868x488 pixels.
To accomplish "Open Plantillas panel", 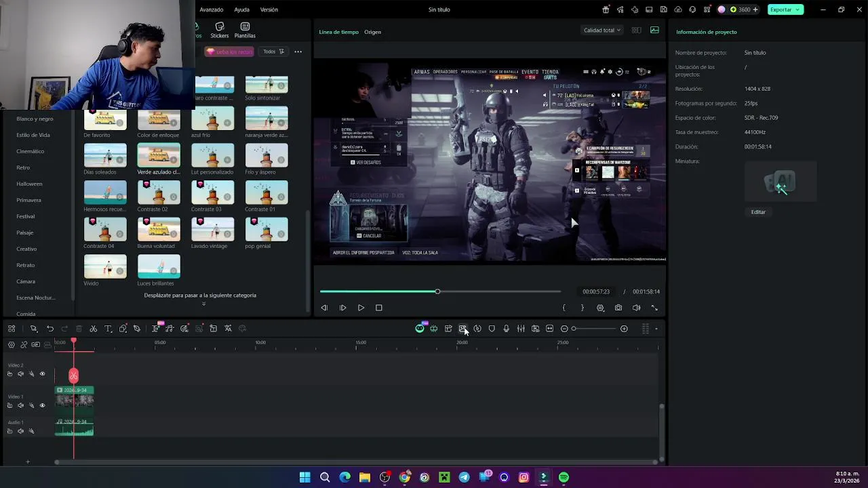I will pyautogui.click(x=245, y=30).
